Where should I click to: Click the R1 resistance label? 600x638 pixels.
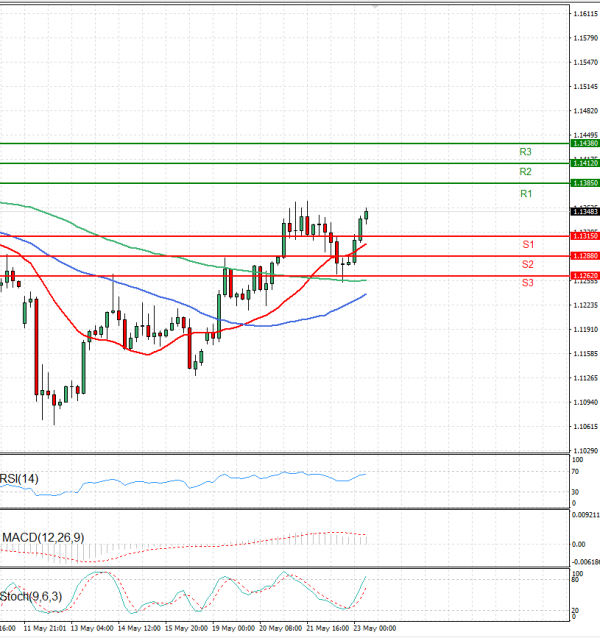pos(525,193)
